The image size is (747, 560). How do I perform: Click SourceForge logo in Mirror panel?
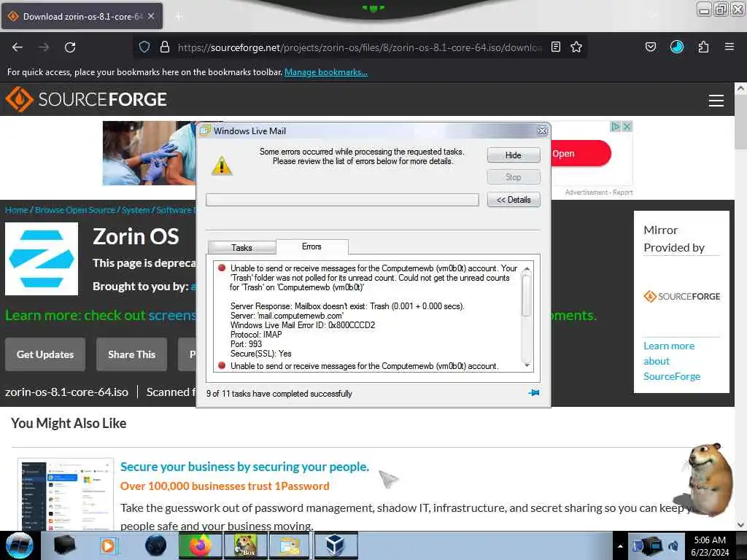[x=681, y=296]
